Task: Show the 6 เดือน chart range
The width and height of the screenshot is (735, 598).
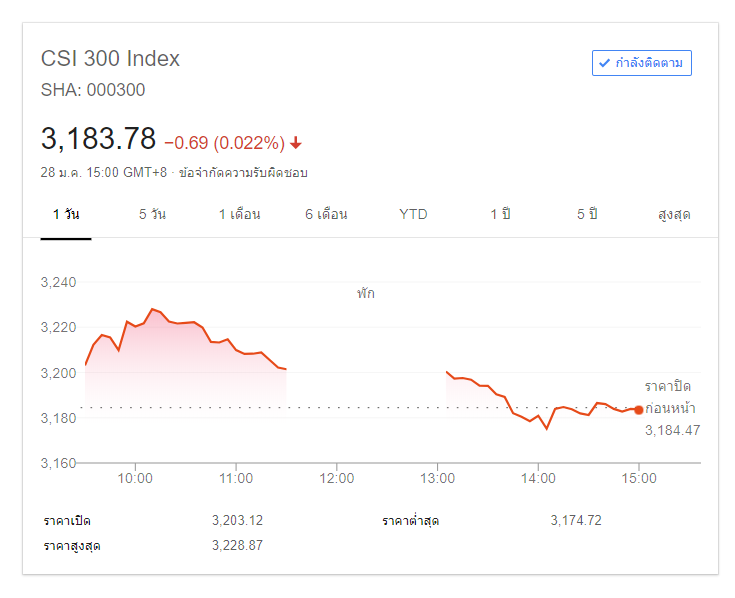Action: click(326, 215)
